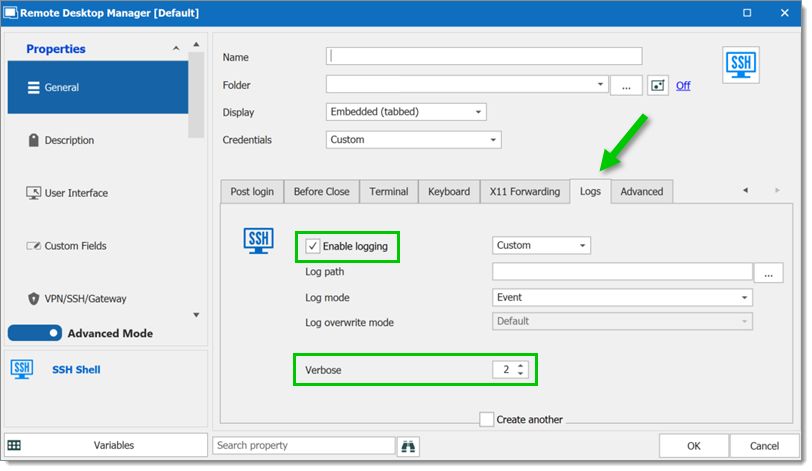Screen dimensions: 812x471
Task: Click the Name input field
Action: point(484,56)
